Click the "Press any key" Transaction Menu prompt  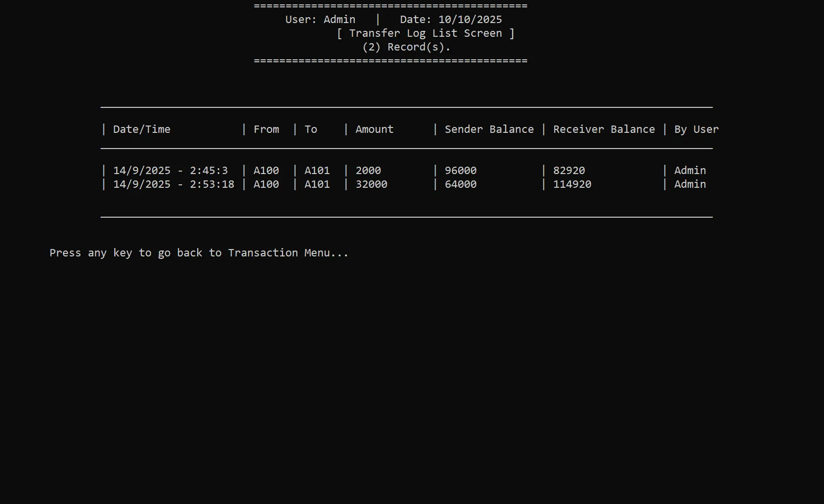coord(199,253)
